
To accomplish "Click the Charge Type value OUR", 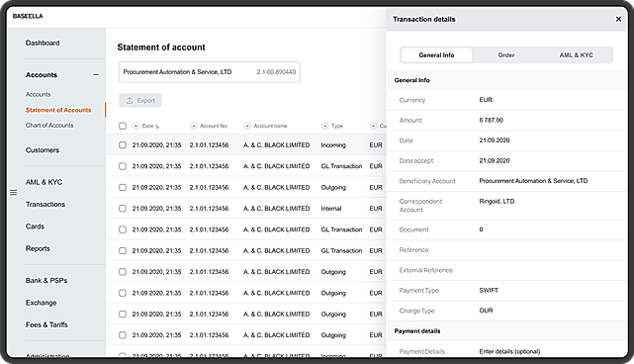I will [x=486, y=311].
